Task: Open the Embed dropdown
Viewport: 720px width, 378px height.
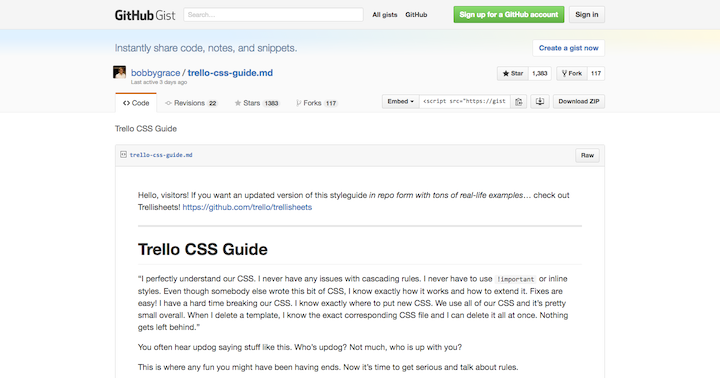Action: [400, 102]
